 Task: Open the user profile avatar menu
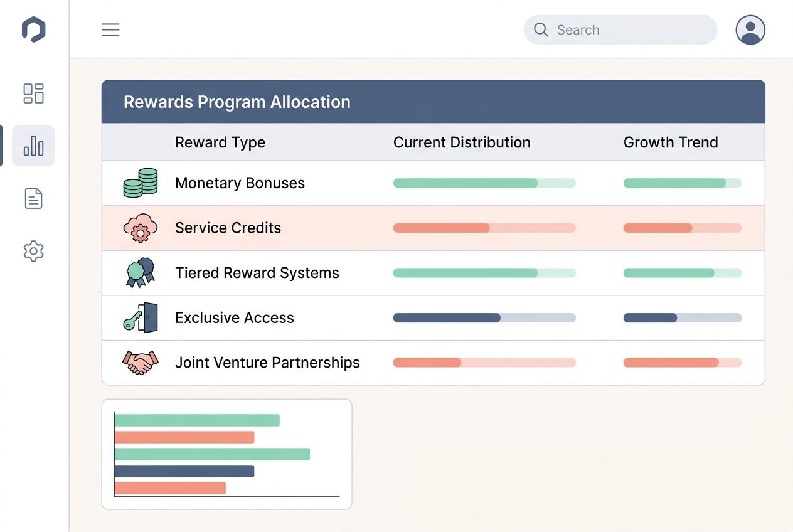click(x=750, y=29)
